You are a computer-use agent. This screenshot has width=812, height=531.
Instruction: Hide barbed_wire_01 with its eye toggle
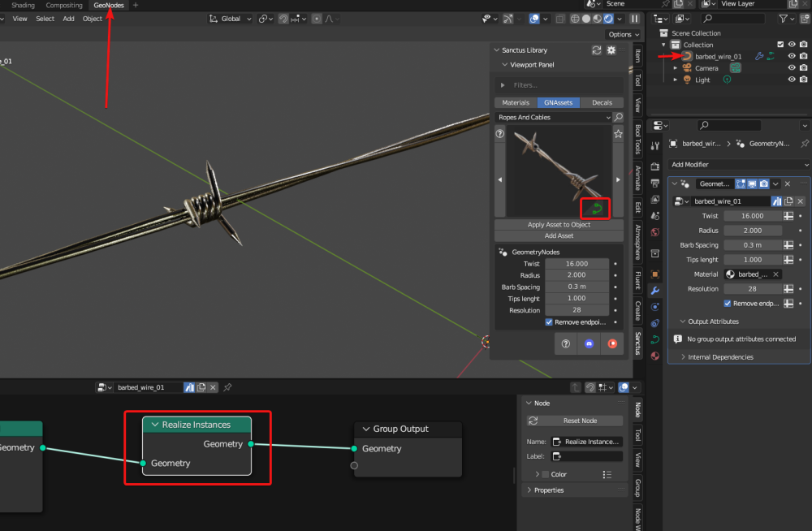pyautogui.click(x=791, y=56)
